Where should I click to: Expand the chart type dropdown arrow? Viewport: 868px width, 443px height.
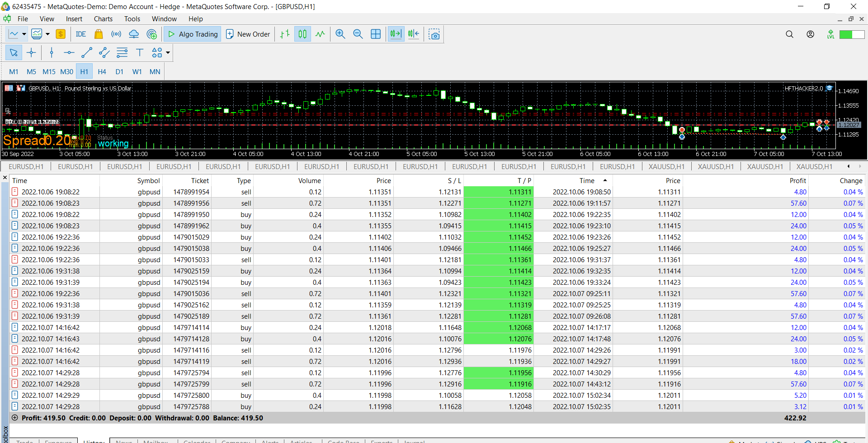[x=24, y=34]
